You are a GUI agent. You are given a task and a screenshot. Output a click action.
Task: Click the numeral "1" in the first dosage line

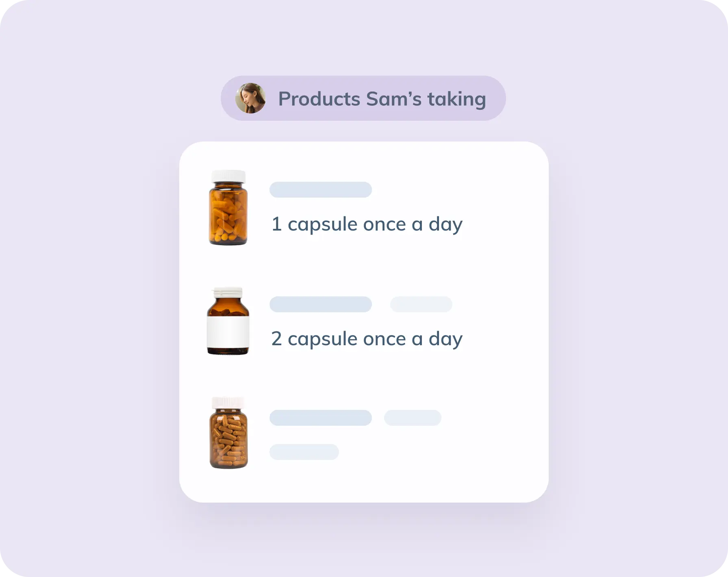coord(276,224)
